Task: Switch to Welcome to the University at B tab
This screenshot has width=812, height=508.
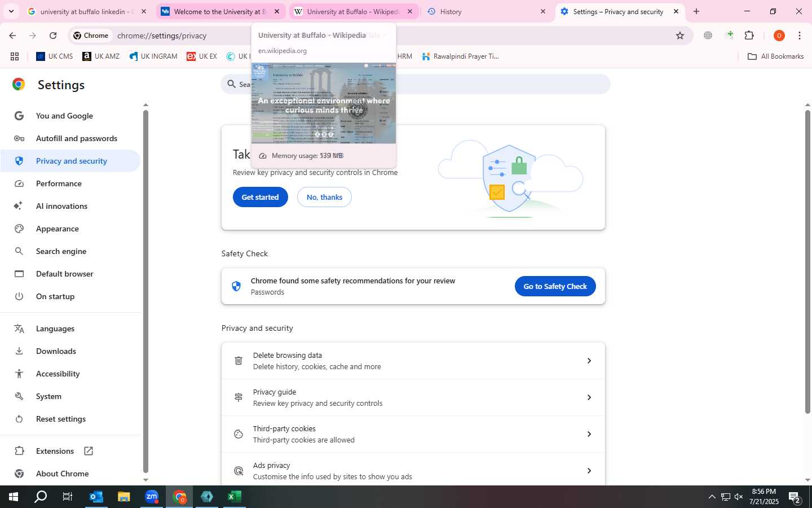Action: (x=219, y=11)
